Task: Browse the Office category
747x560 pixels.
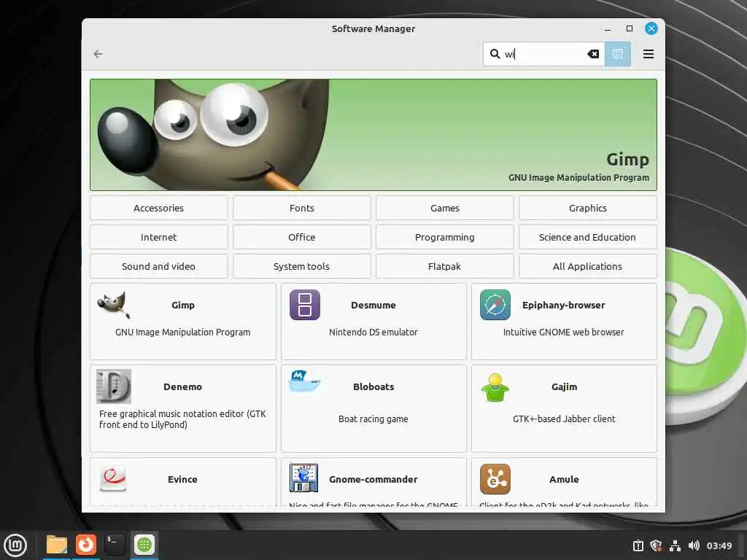Action: pos(301,237)
